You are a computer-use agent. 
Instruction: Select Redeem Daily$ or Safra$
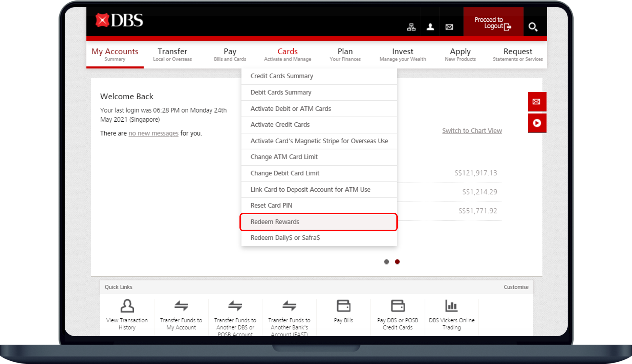pyautogui.click(x=319, y=238)
